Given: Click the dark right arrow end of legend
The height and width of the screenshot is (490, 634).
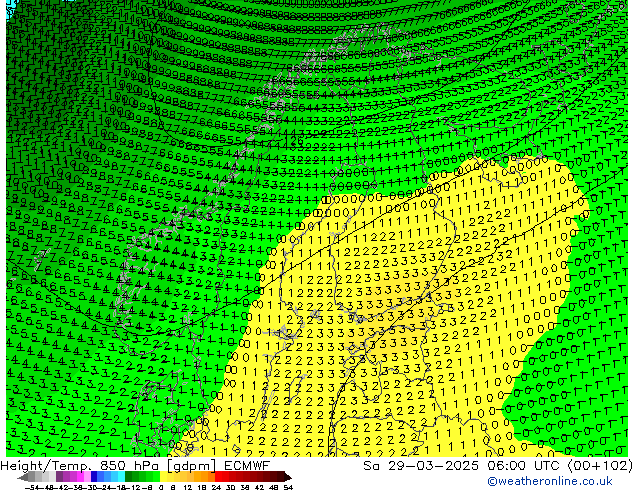Looking at the screenshot, I should pos(288,477).
